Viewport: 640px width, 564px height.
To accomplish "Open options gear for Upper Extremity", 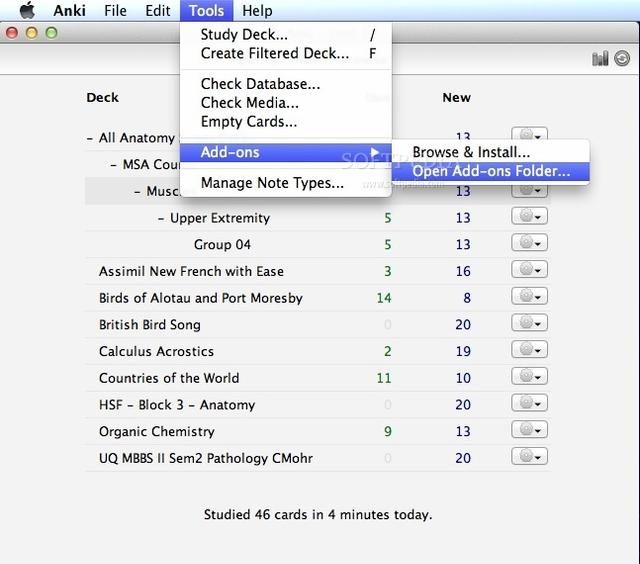I will click(529, 216).
